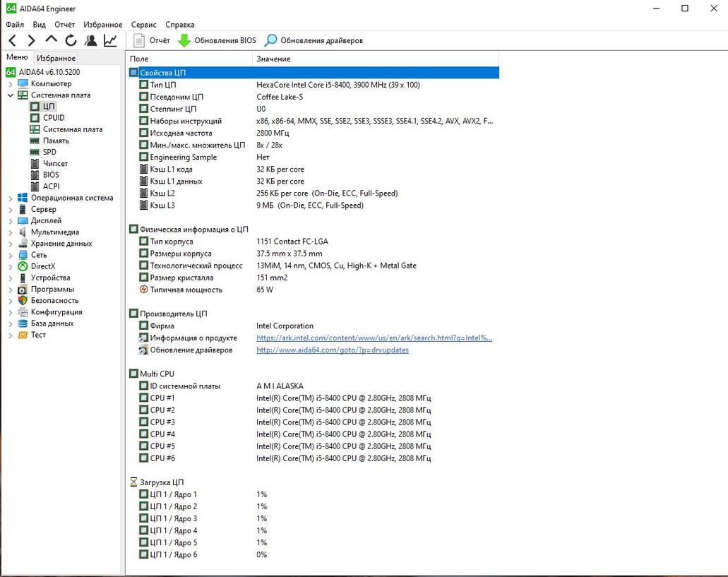Select the Свойства ЦП header row
Image resolution: width=728 pixels, height=577 pixels.
pyautogui.click(x=314, y=73)
